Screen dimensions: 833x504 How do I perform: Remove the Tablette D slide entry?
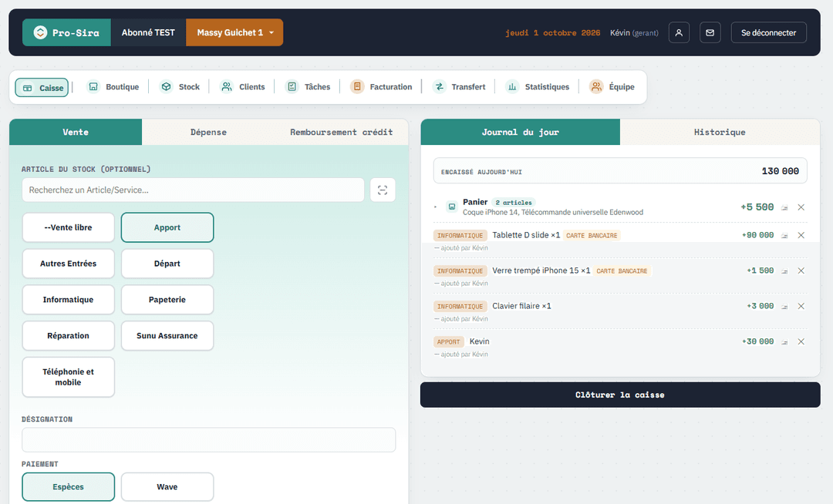[x=801, y=236]
